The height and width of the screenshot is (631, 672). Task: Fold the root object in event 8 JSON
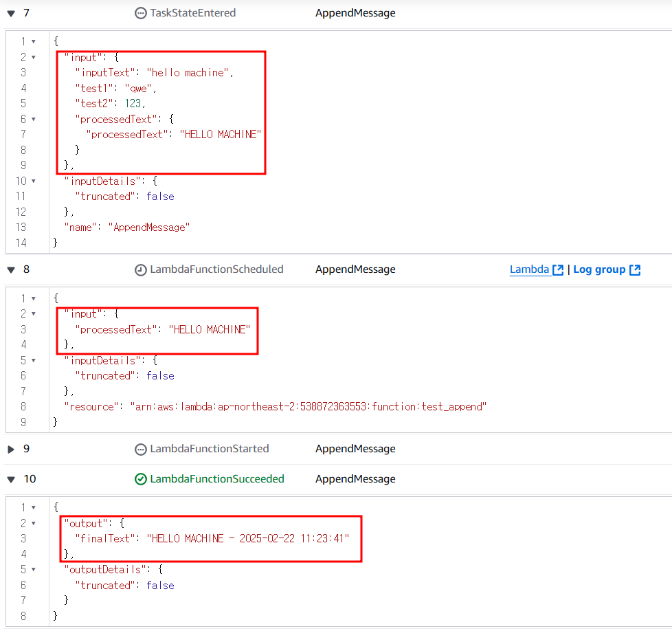[x=34, y=298]
